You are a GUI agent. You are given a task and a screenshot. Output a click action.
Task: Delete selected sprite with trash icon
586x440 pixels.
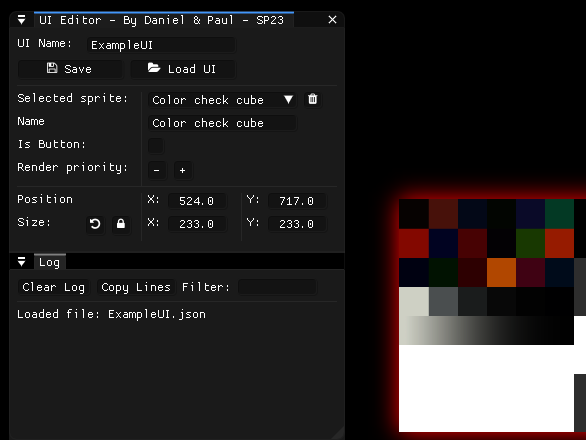313,99
